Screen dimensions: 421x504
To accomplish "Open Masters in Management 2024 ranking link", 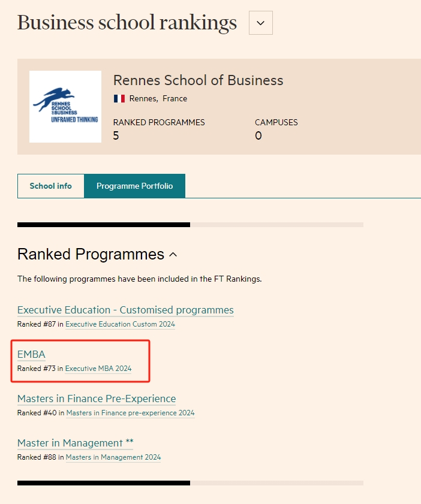I will [x=113, y=457].
